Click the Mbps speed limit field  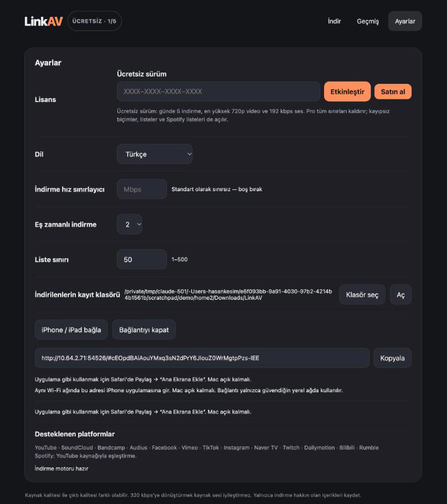[142, 189]
